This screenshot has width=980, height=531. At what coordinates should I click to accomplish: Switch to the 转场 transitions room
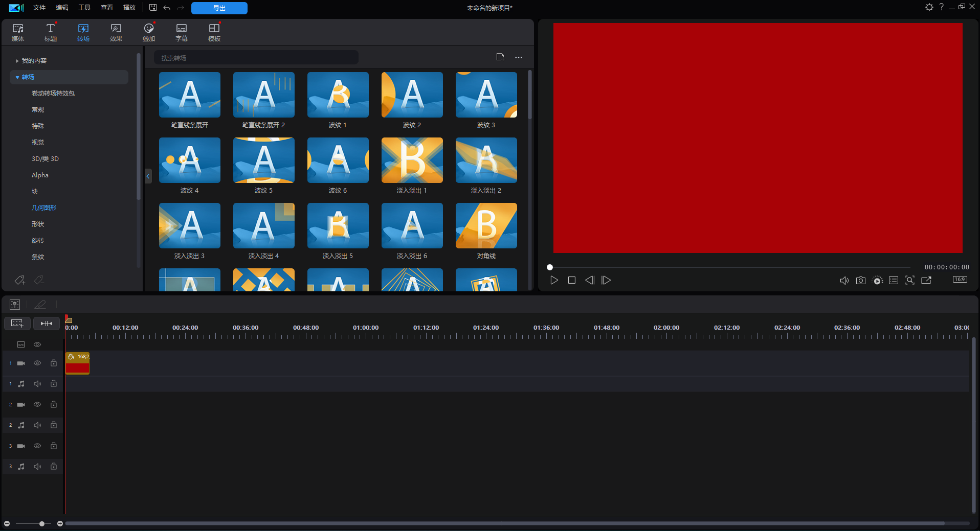pos(83,32)
